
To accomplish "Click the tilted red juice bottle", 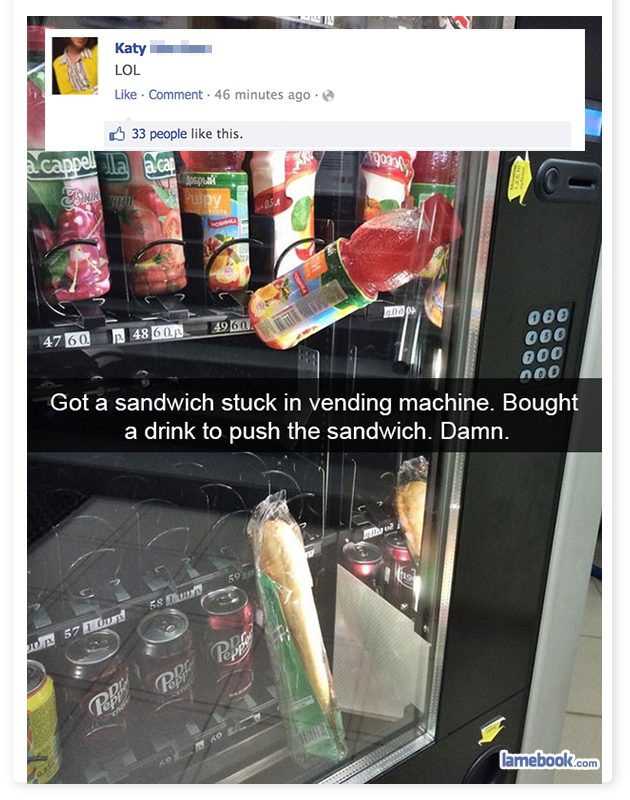I will pyautogui.click(x=352, y=273).
